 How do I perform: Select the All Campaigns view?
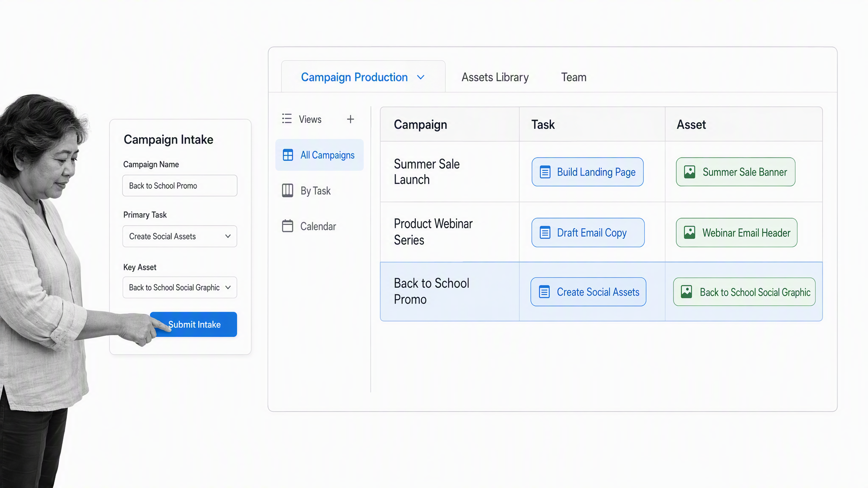click(x=319, y=155)
